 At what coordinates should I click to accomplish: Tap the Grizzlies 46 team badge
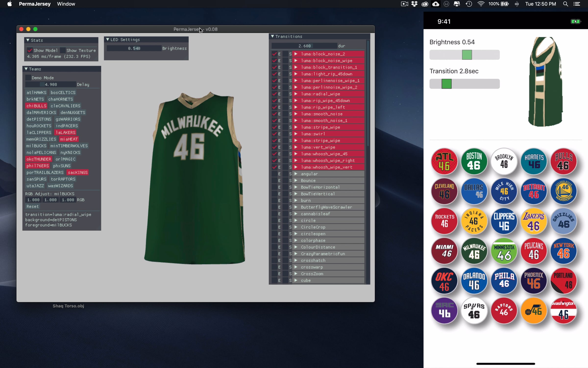[563, 221]
